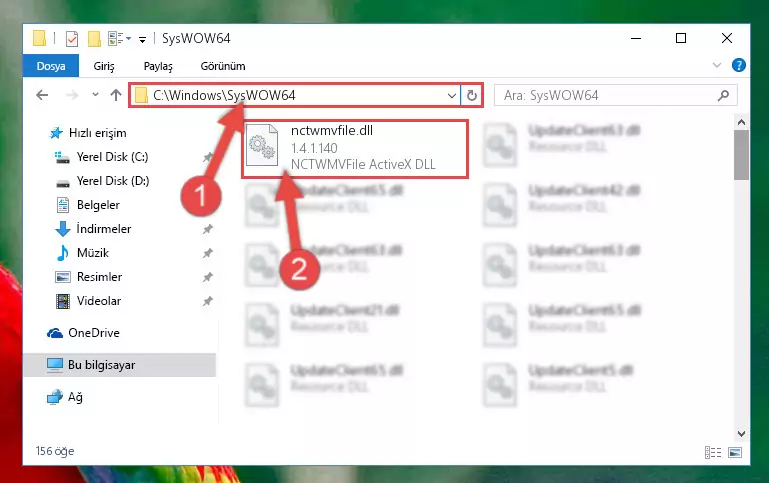Screen dimensions: 769x483
Task: Minimize the SysWOW64 window
Action: [x=636, y=38]
